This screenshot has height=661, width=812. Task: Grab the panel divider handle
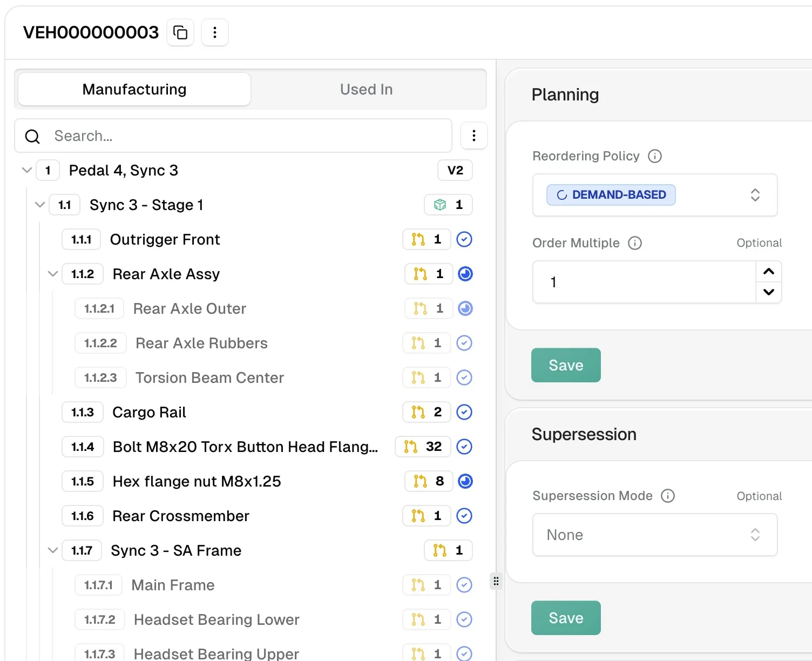tap(496, 581)
